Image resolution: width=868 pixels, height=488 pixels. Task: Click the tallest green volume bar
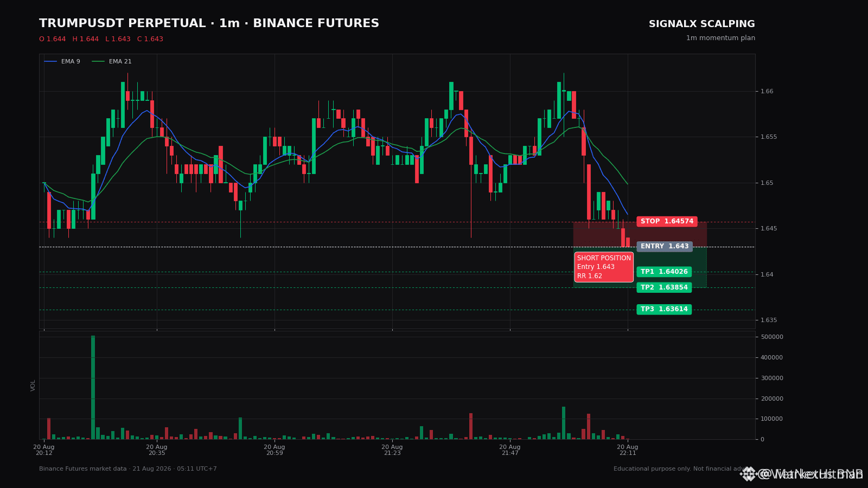pyautogui.click(x=93, y=387)
